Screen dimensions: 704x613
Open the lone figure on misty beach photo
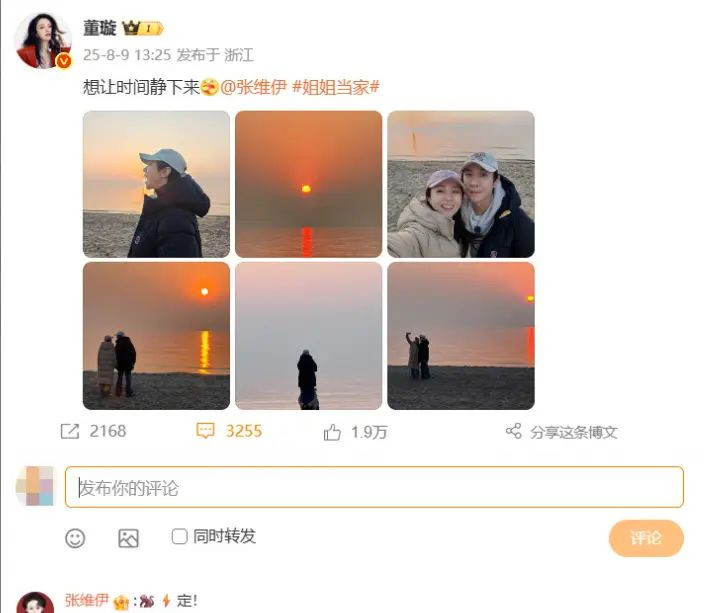click(x=308, y=336)
